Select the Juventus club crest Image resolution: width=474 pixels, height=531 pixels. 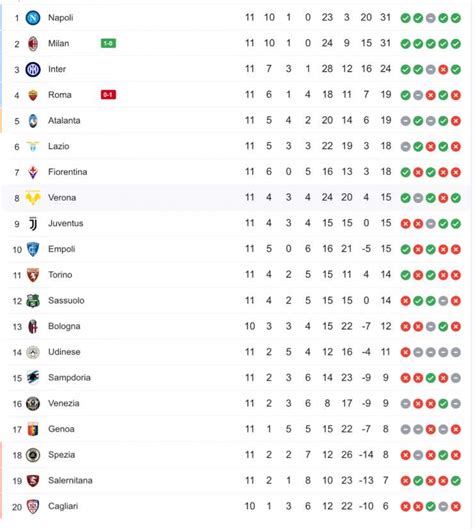(33, 224)
